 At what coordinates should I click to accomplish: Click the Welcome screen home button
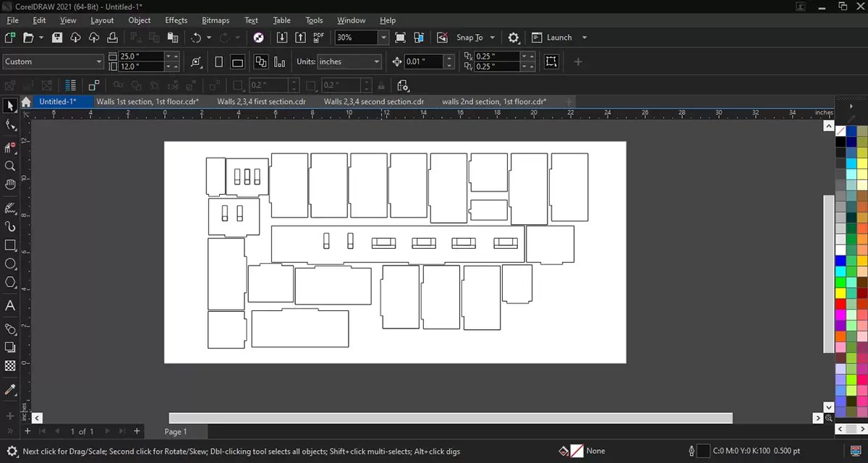26,102
